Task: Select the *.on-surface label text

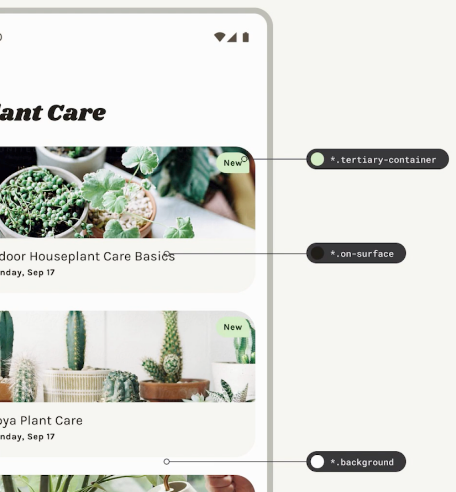Action: tap(362, 254)
